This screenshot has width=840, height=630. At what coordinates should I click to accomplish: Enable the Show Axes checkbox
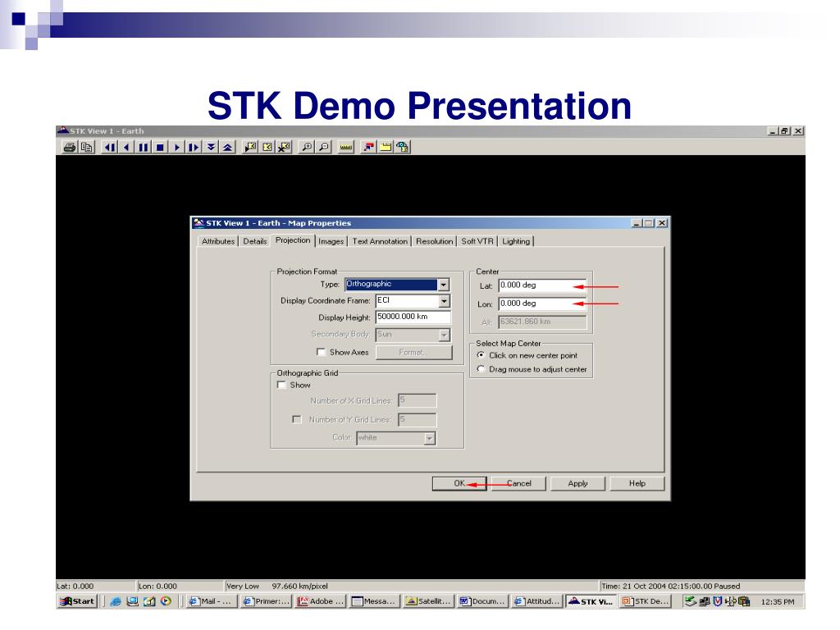[321, 352]
